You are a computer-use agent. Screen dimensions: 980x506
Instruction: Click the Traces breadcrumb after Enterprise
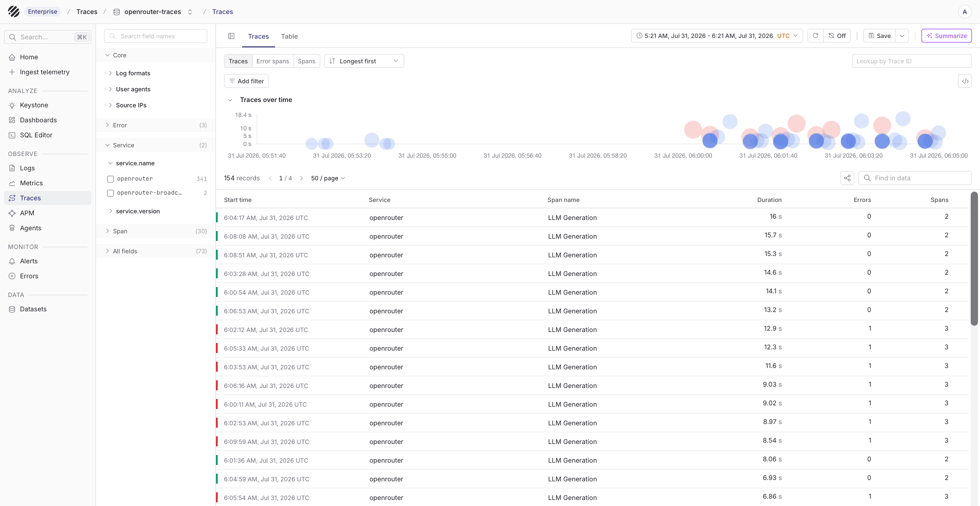click(x=87, y=12)
